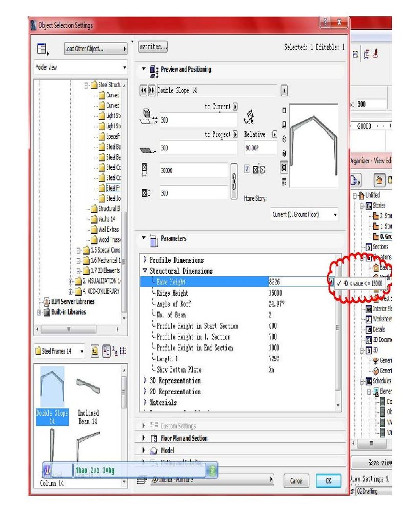The image size is (420, 512).
Task: Click the Organizer project chooser icon
Action: [355, 180]
